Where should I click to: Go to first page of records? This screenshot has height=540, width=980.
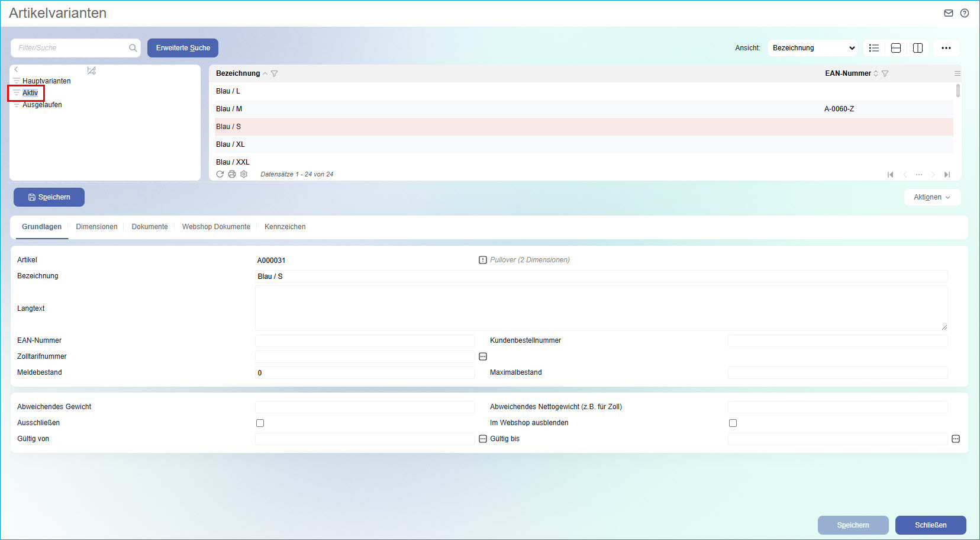tap(891, 175)
